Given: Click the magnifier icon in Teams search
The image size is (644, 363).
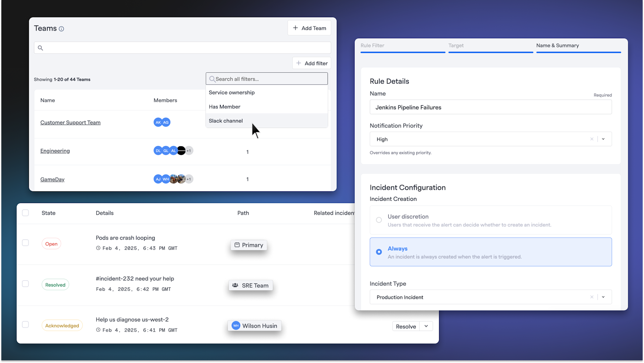Looking at the screenshot, I should 40,48.
